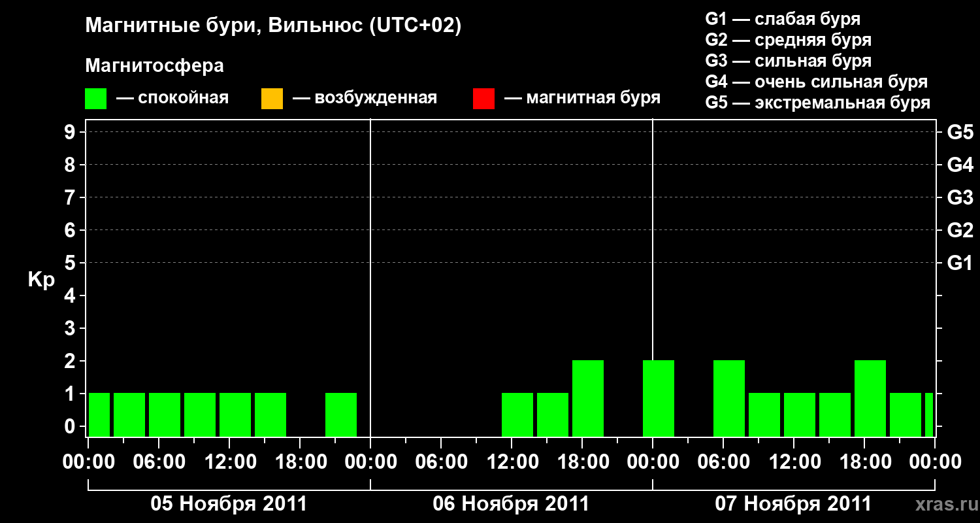Click the G1 label on the right axis
Screen dimensions: 980x523
coord(960,263)
